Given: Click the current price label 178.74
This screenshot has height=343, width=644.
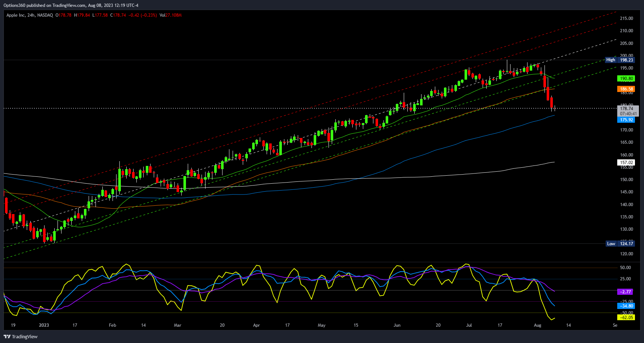Looking at the screenshot, I should pos(627,108).
